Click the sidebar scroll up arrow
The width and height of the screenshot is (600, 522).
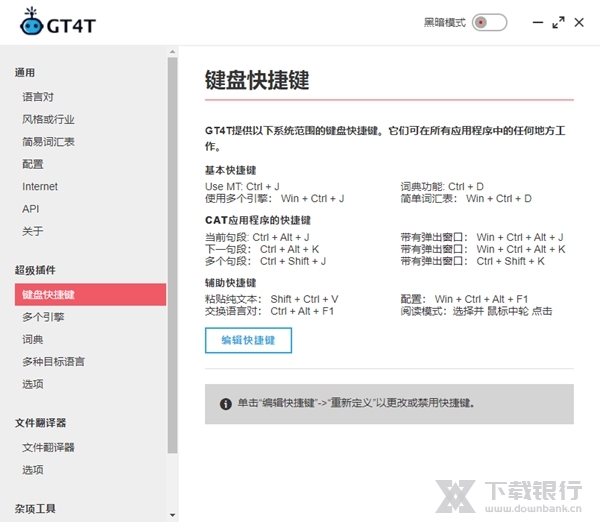coord(173,51)
